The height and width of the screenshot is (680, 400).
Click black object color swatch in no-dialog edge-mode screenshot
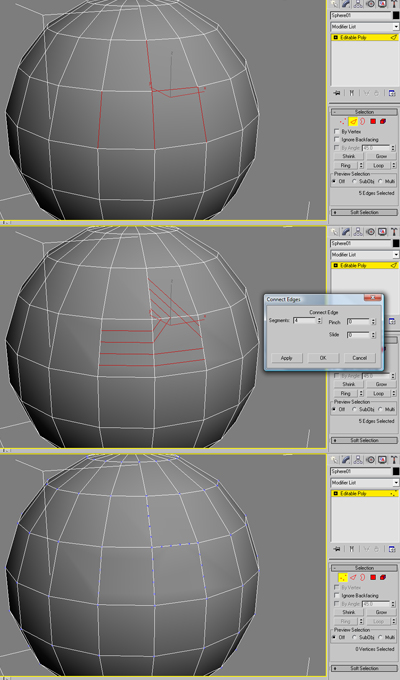click(x=396, y=15)
